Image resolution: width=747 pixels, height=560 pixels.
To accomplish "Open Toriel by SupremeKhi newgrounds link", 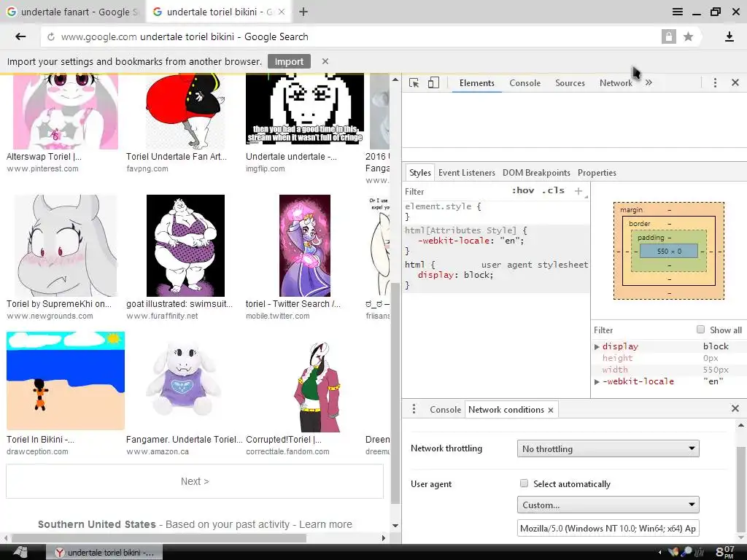I will pyautogui.click(x=59, y=304).
